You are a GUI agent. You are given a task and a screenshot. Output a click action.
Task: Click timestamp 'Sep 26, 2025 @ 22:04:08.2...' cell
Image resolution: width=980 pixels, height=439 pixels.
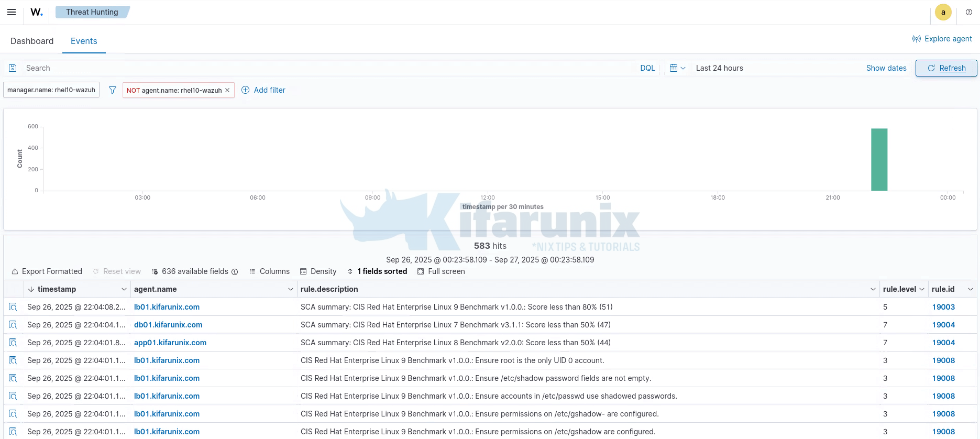click(x=76, y=307)
